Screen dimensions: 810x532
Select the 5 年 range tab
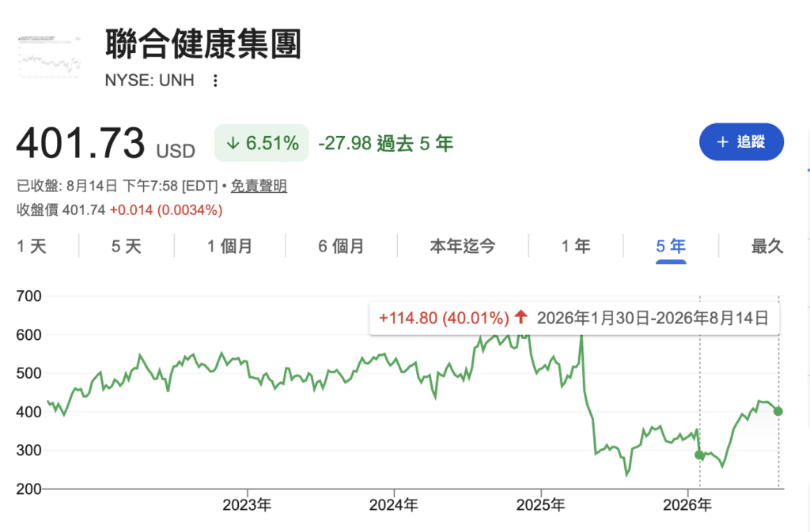671,246
